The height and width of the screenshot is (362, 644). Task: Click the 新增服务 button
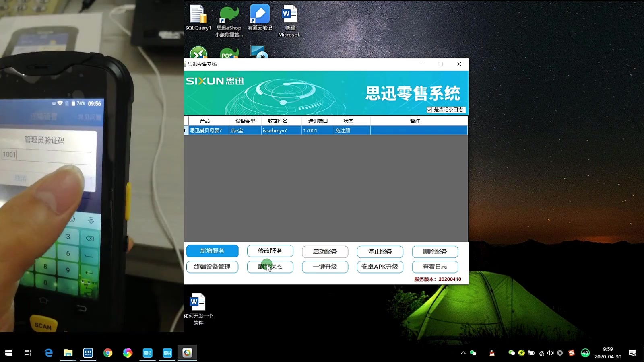click(212, 251)
